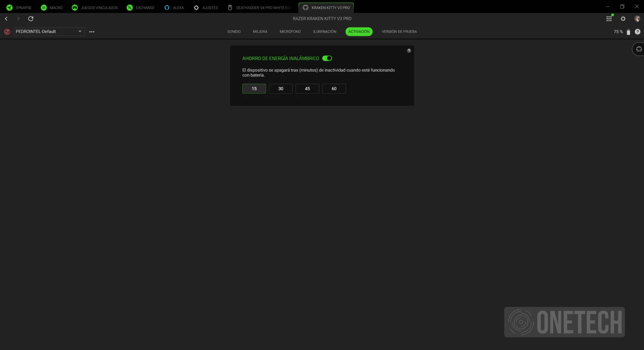644x350 pixels.
Task: Switch to DeathAdder V4 Pro device tab
Action: point(260,7)
